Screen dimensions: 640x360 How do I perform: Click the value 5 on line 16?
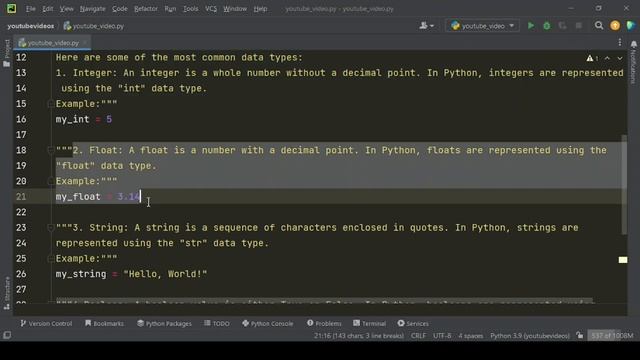point(109,119)
